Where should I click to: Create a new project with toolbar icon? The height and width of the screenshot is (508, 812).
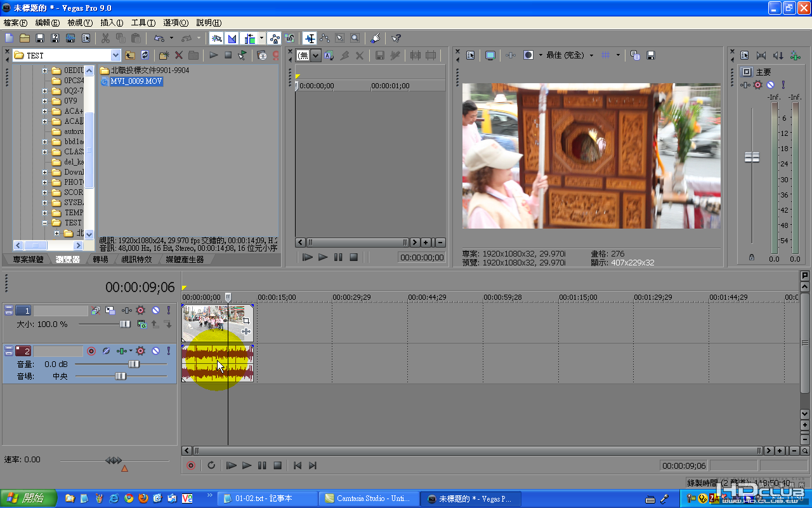click(9, 38)
